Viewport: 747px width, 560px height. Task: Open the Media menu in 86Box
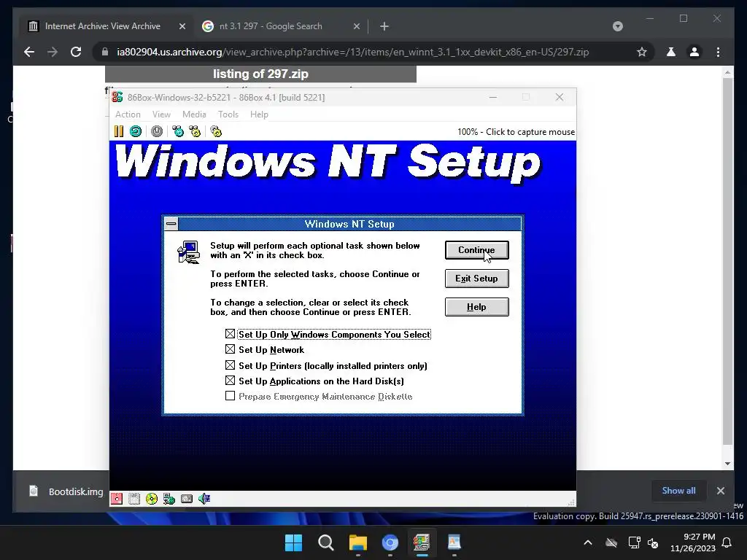pos(194,114)
